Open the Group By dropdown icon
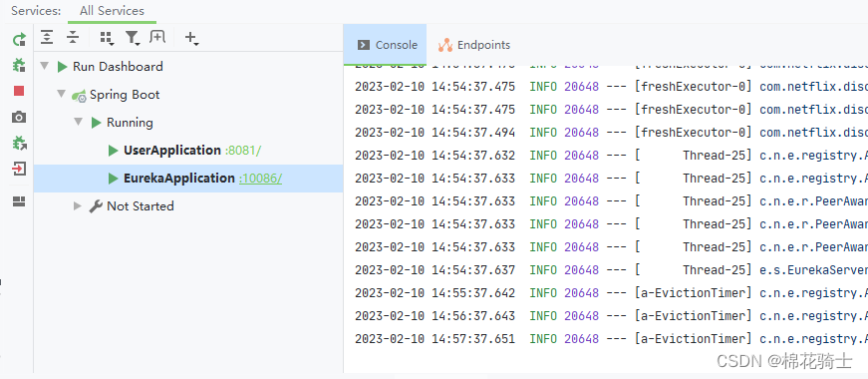This screenshot has height=379, width=868. (x=107, y=38)
